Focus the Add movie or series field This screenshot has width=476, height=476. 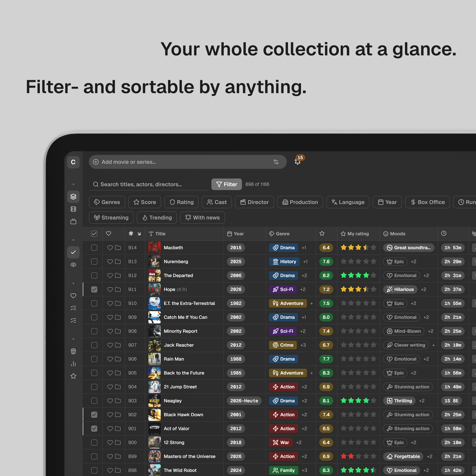[188, 162]
